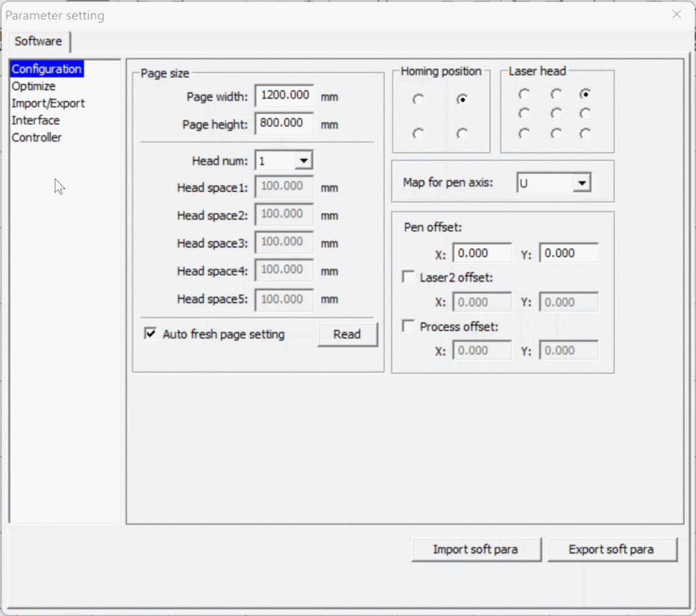Select bottom-center Laser head radio button
The image size is (696, 616).
556,134
